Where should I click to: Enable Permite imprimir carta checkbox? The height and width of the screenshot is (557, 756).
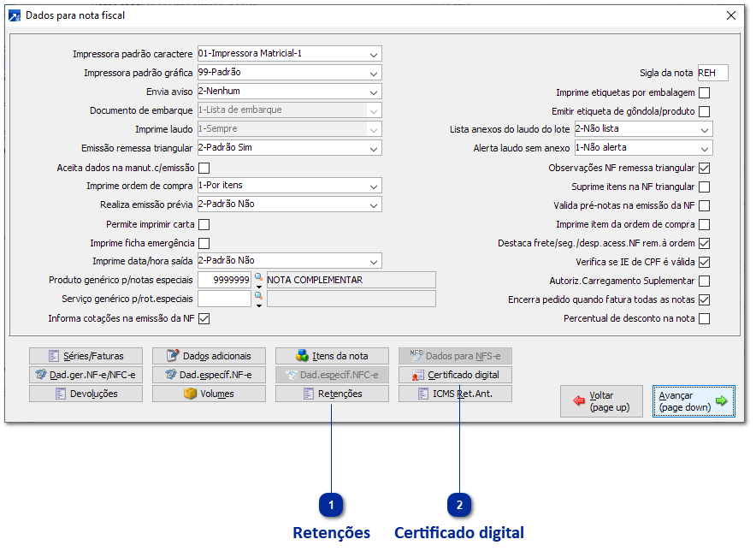click(x=204, y=224)
